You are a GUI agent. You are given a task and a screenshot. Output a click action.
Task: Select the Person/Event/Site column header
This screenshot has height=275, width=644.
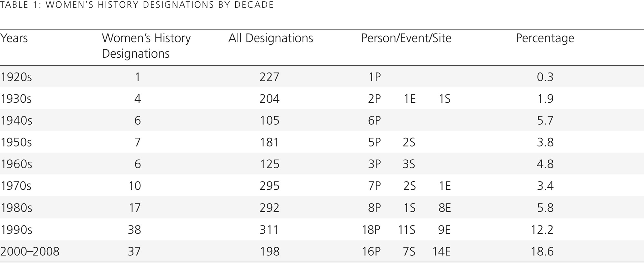click(x=406, y=38)
